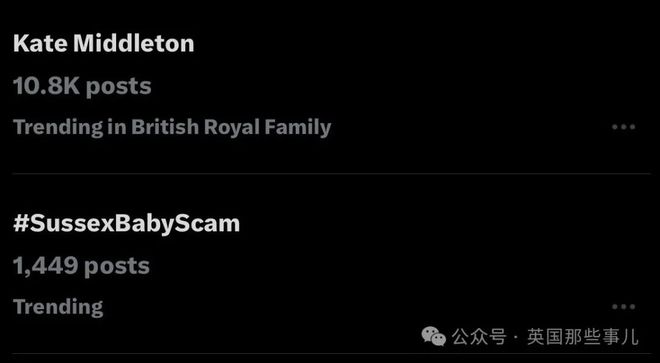
Task: Tap the empty area right of #SussexBabyScam
Action: coord(442,224)
